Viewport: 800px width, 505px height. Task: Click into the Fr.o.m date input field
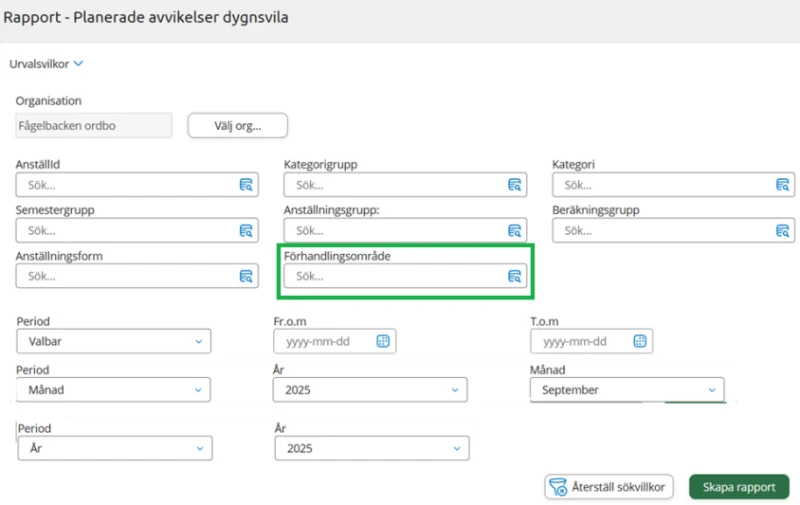(322, 341)
